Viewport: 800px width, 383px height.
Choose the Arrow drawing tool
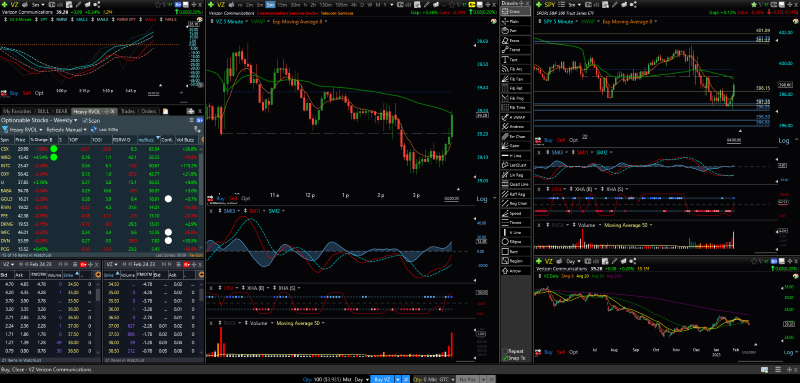tap(516, 271)
